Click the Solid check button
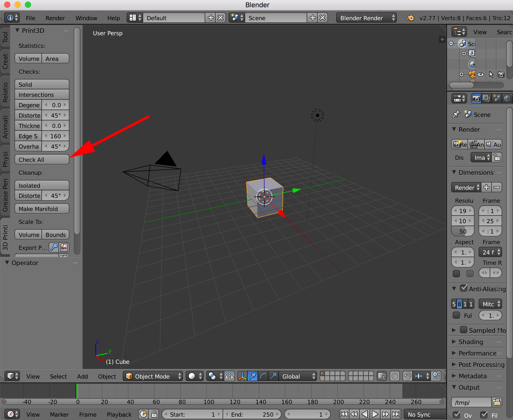This screenshot has height=420, width=513. tap(42, 84)
